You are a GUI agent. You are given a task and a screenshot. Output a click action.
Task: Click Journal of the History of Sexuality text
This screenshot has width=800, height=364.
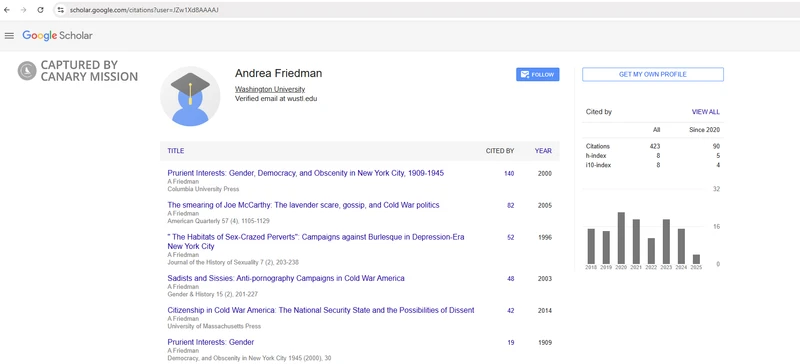click(x=233, y=262)
